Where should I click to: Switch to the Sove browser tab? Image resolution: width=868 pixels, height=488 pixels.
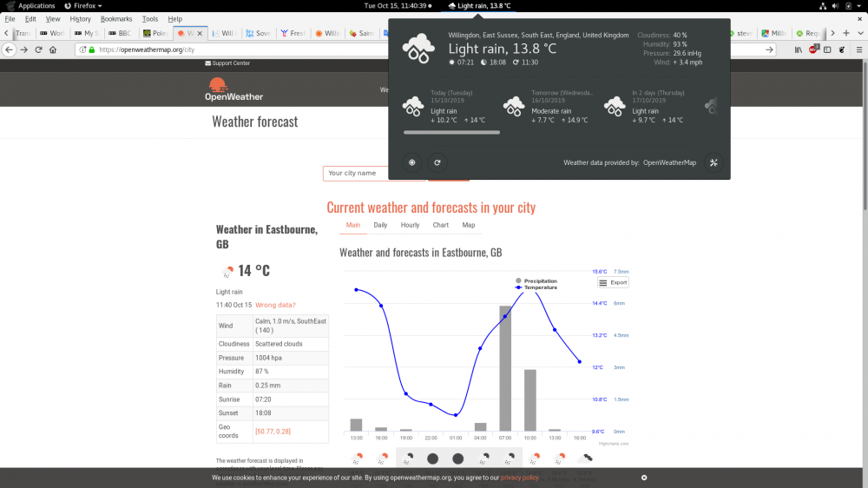pos(259,33)
